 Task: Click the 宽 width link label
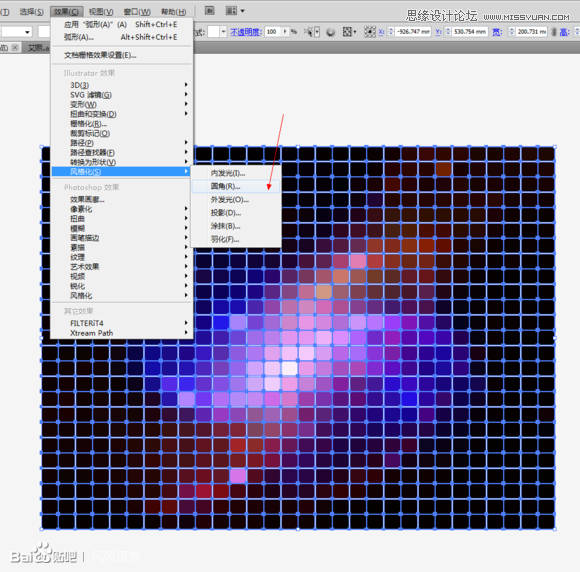point(497,32)
